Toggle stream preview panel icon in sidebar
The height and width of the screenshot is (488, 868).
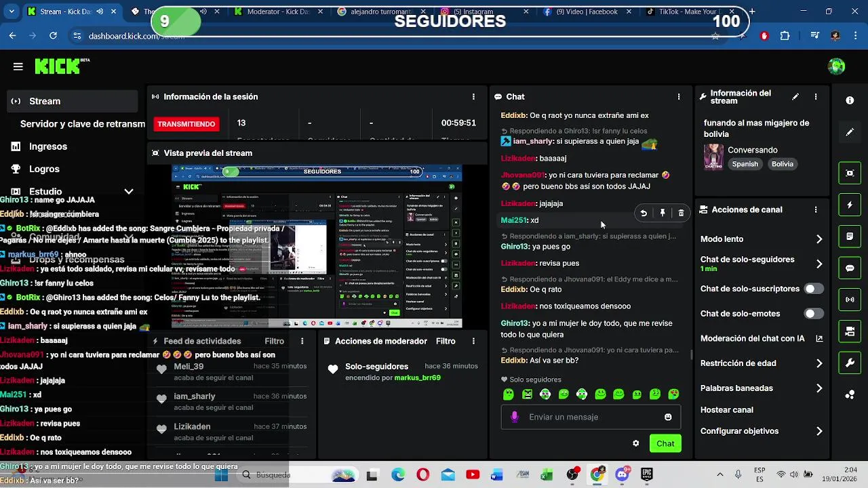[x=850, y=173]
